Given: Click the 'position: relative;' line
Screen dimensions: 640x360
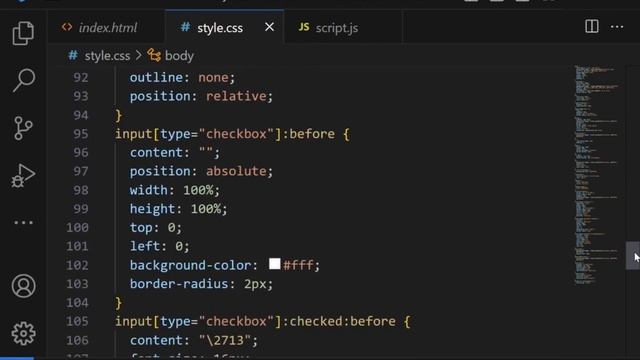Looking at the screenshot, I should pos(201,96).
